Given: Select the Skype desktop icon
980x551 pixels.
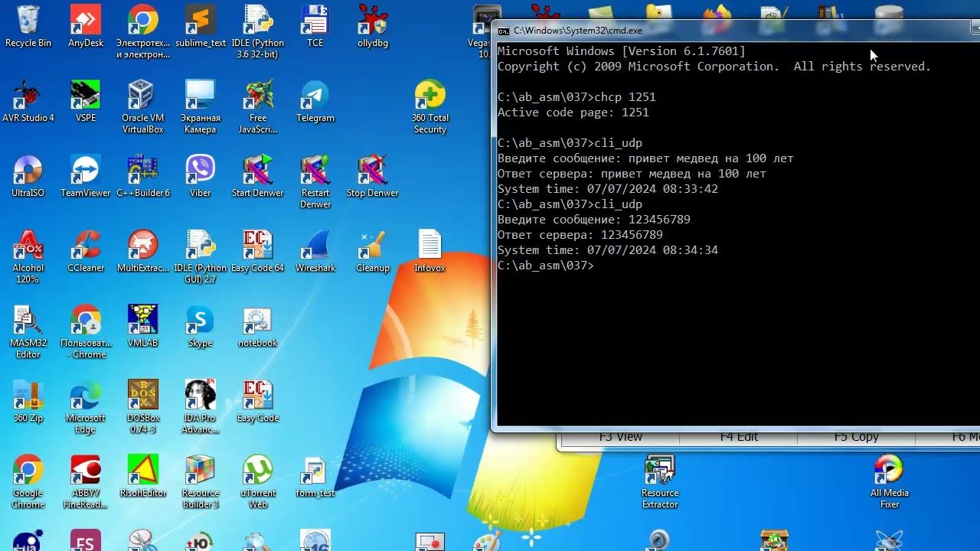Looking at the screenshot, I should tap(201, 327).
